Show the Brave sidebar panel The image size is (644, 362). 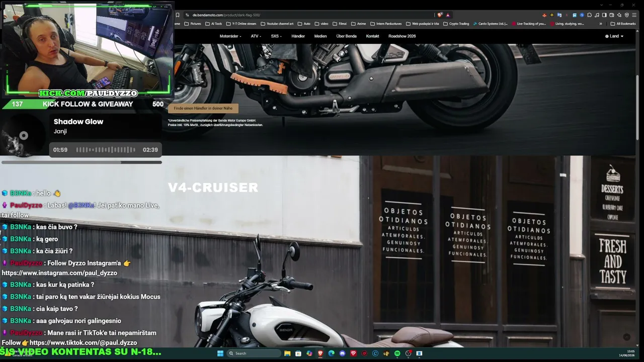click(604, 15)
